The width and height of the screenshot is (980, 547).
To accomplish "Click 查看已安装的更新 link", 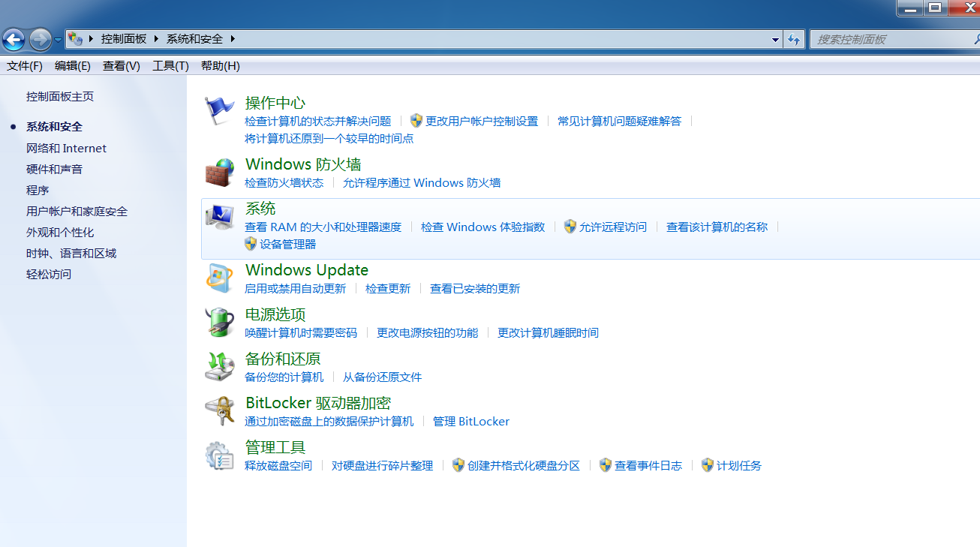I will [475, 289].
